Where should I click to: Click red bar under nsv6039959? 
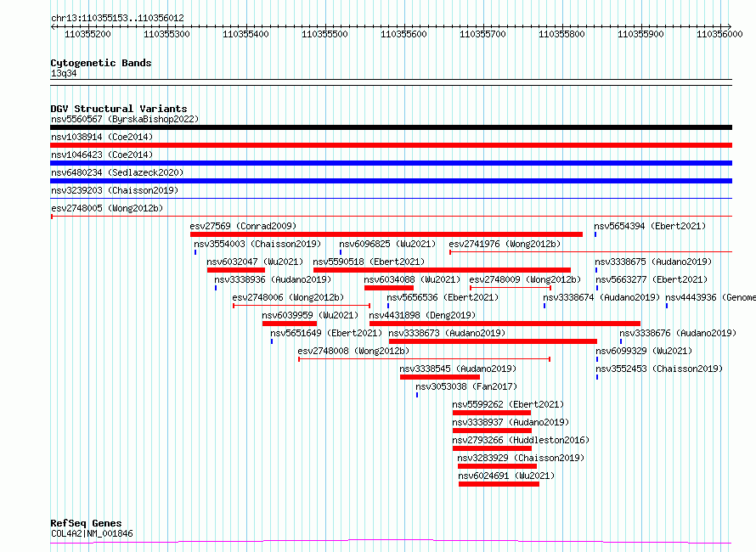(290, 324)
